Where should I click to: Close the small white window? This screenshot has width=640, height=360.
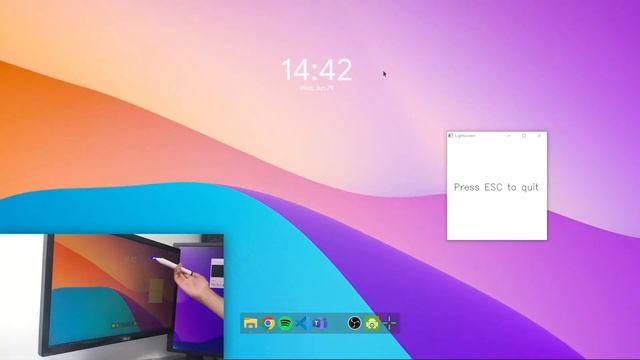(x=539, y=136)
